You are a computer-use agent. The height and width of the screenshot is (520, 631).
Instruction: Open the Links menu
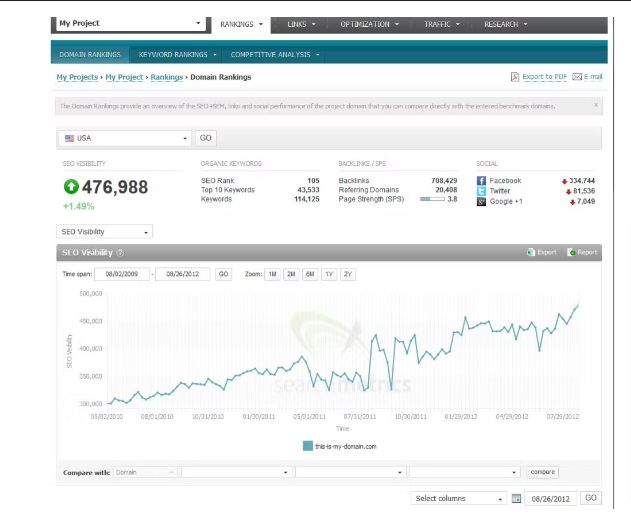click(301, 24)
